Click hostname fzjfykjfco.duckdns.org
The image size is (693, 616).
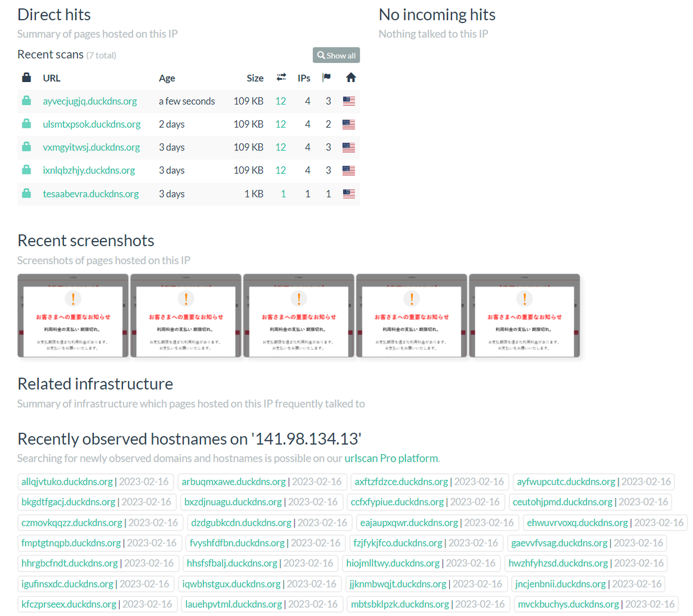coord(398,543)
